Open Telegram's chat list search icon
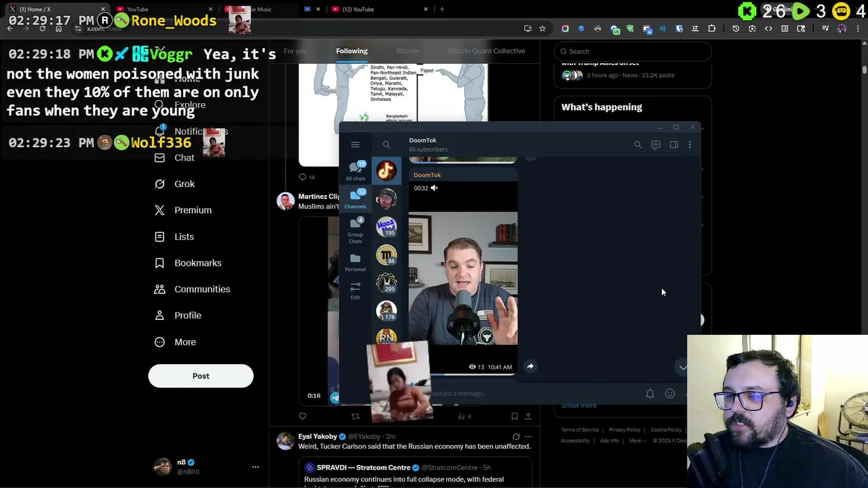Image resolution: width=868 pixels, height=488 pixels. point(386,144)
